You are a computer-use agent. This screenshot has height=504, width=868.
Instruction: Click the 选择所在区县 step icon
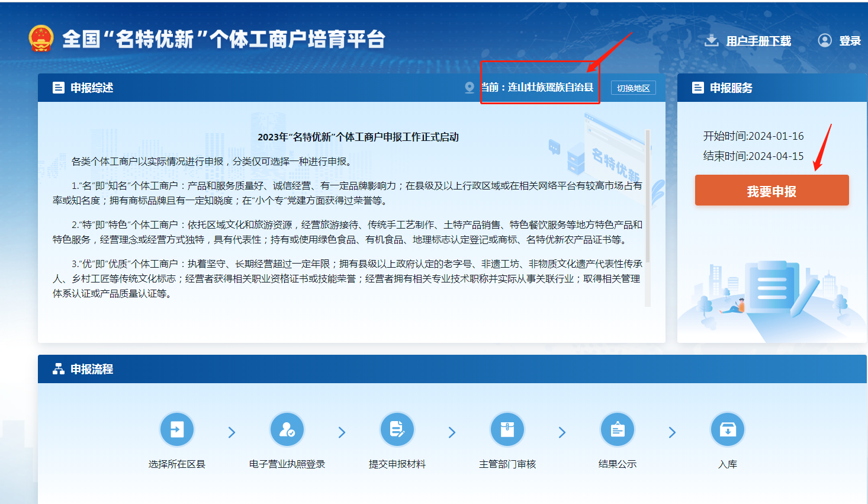pyautogui.click(x=176, y=429)
